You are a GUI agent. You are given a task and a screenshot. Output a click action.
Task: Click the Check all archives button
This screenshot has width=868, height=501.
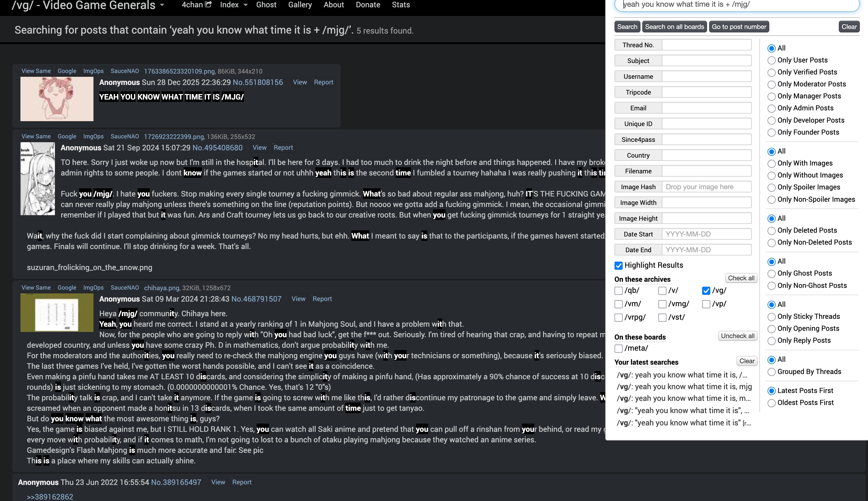741,278
